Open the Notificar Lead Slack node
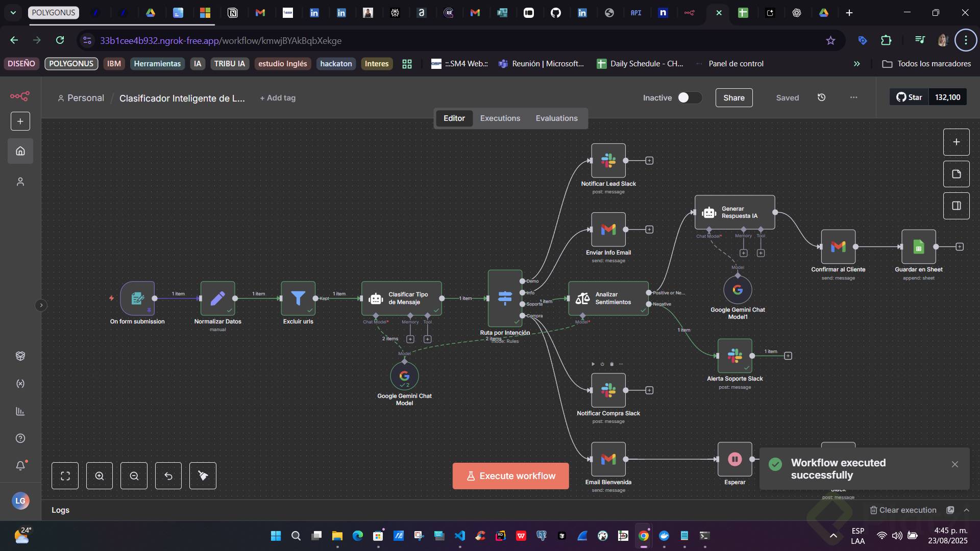Viewport: 980px width, 551px height. point(608,161)
